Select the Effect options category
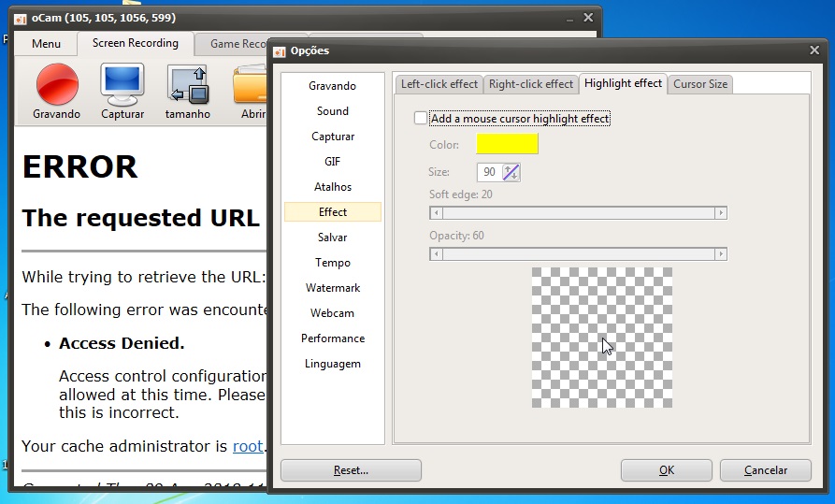This screenshot has width=835, height=504. 332,212
